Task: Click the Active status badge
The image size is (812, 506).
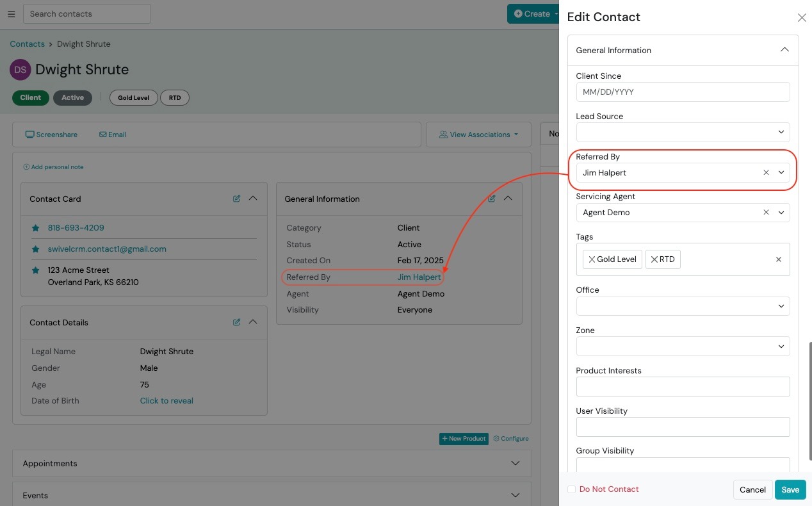Action: pos(72,98)
